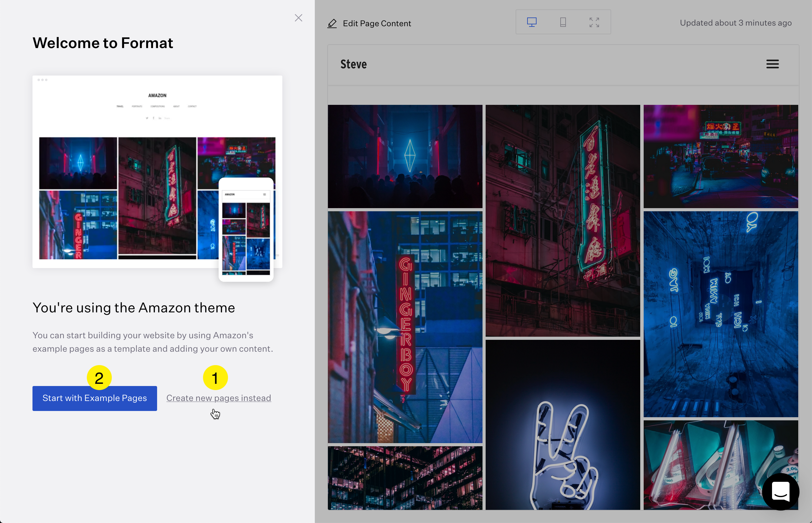Click the Edit Page Content pencil icon

point(332,23)
